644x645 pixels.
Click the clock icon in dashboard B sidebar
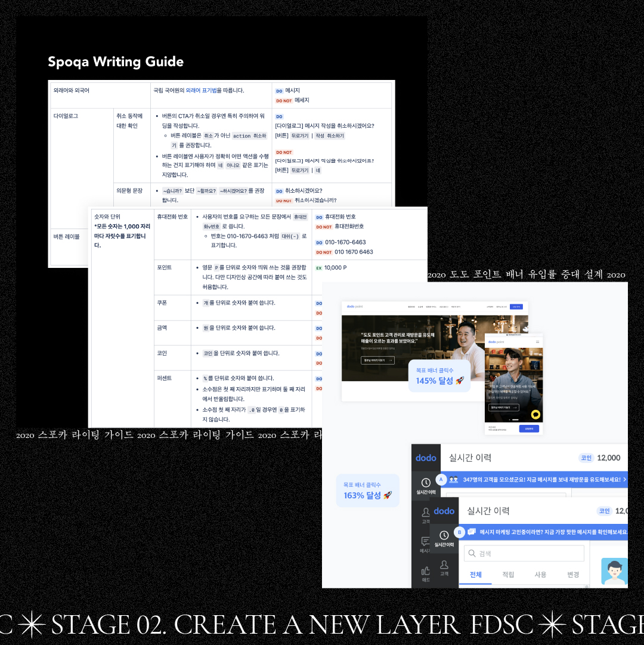(x=444, y=535)
